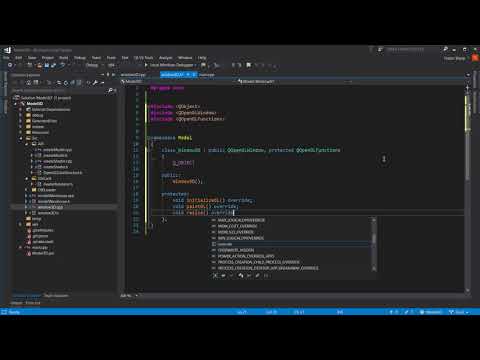Click the bookmark toolbar icon
The width and height of the screenshot is (480, 360).
coord(249,65)
